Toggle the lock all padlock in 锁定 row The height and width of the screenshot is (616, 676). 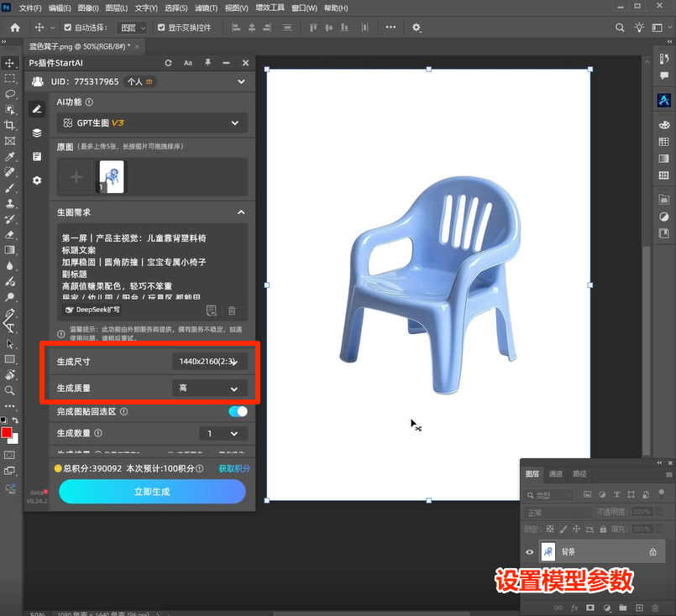click(603, 529)
